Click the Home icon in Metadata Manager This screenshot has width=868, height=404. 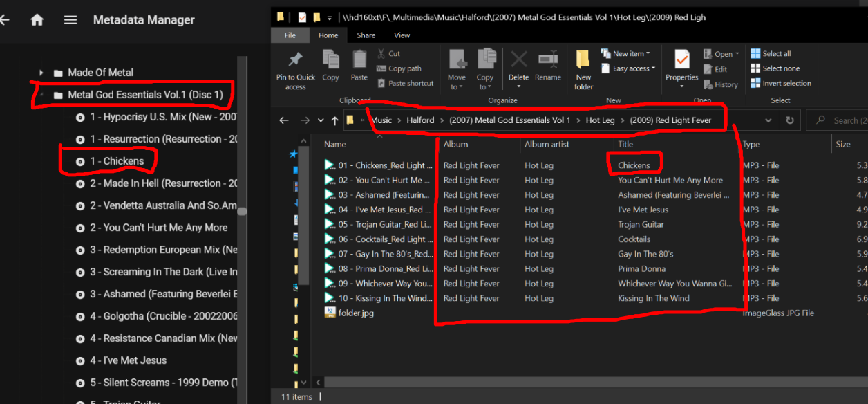37,20
